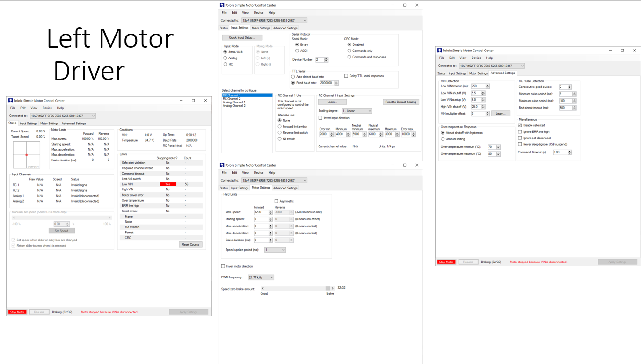The height and width of the screenshot is (364, 641).
Task: Switch to Status tab in Advanced Settings window
Action: 442,73
